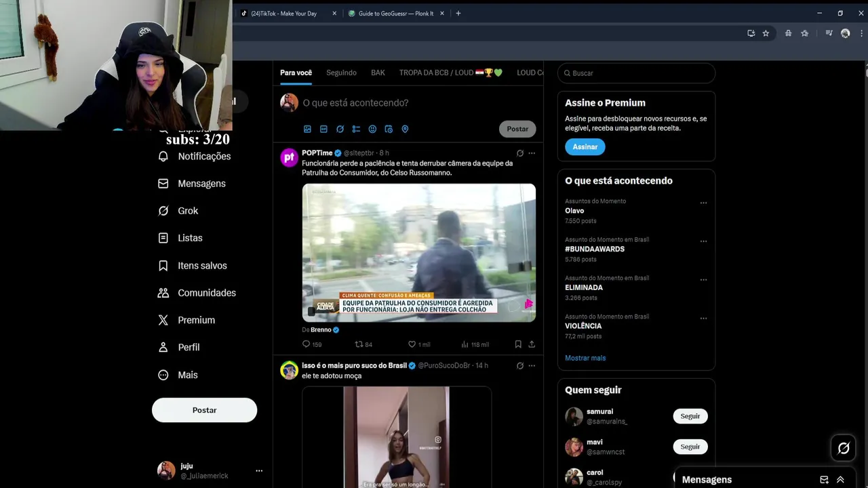Play the Patrulha do Consumidor video
The height and width of the screenshot is (488, 868).
[x=418, y=252]
